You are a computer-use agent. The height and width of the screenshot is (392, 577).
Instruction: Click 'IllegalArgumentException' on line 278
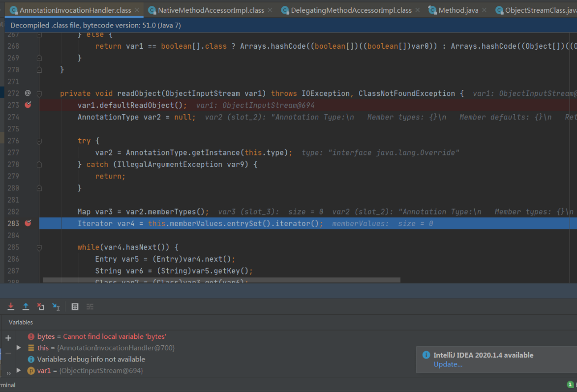pos(170,165)
